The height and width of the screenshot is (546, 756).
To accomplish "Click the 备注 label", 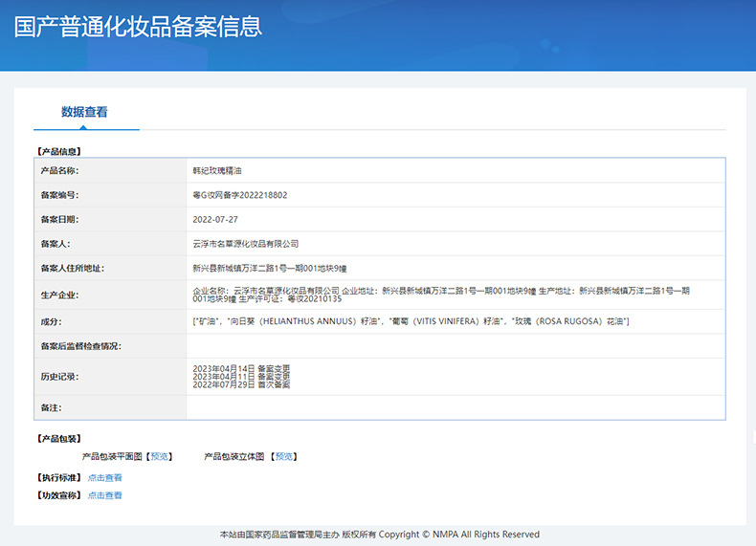I will coord(51,407).
